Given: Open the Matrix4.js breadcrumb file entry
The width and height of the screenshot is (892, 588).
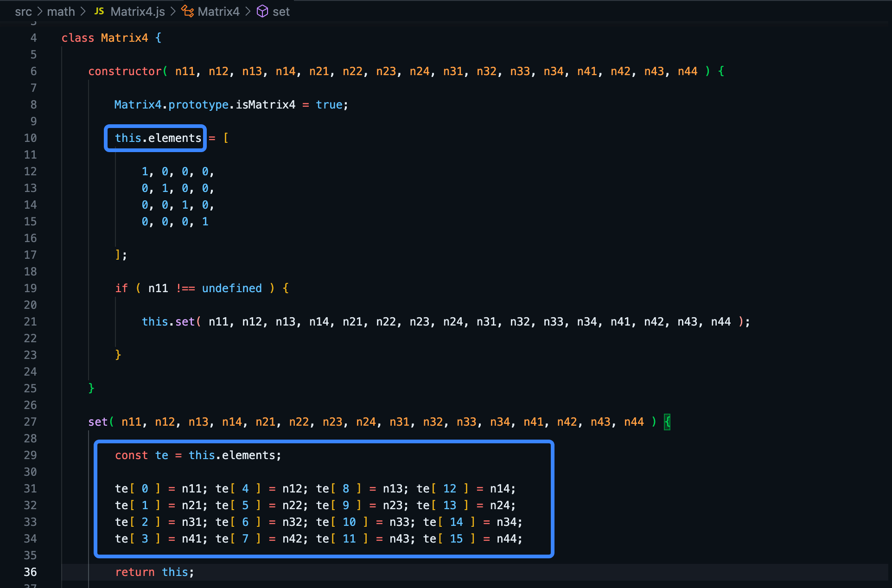Looking at the screenshot, I should pyautogui.click(x=138, y=12).
